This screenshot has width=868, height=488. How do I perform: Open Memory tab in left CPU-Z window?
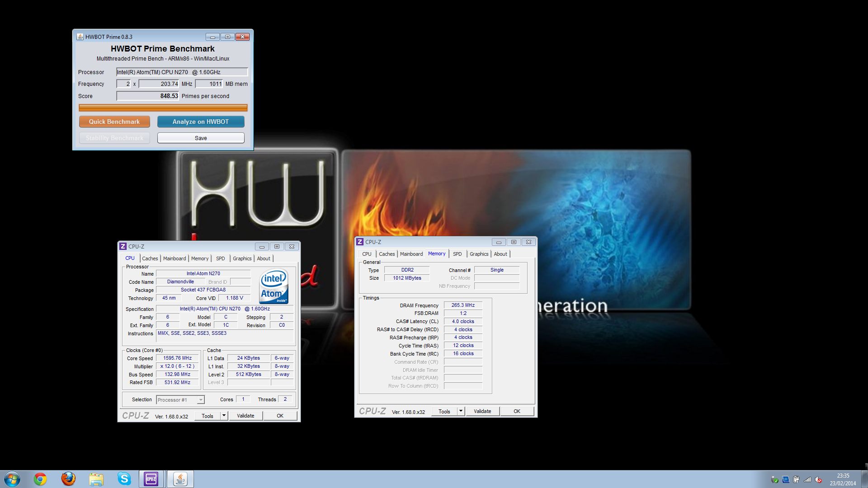pos(200,258)
